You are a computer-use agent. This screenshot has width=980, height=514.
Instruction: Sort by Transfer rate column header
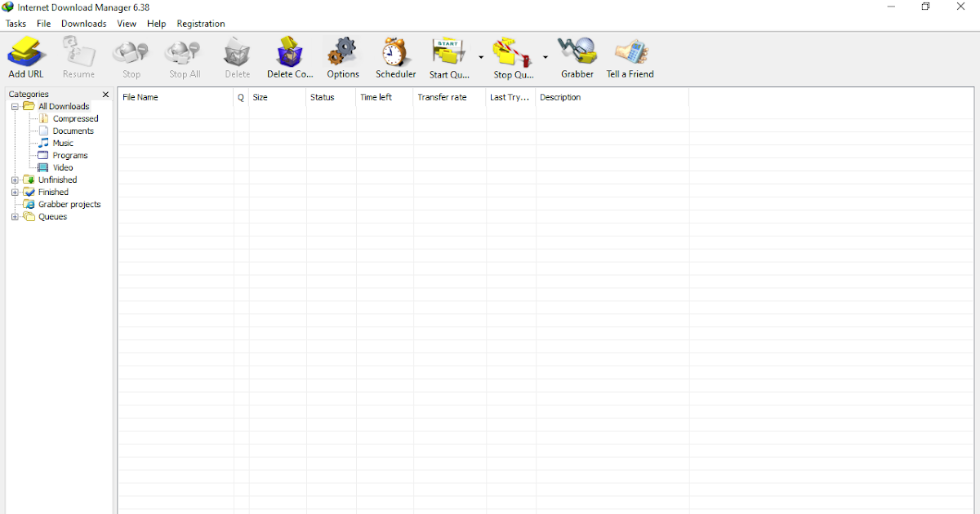coord(450,97)
